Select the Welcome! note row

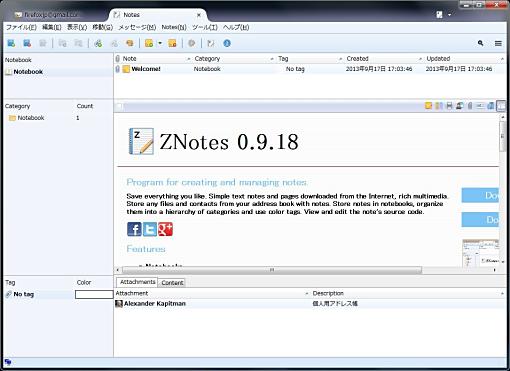point(310,69)
